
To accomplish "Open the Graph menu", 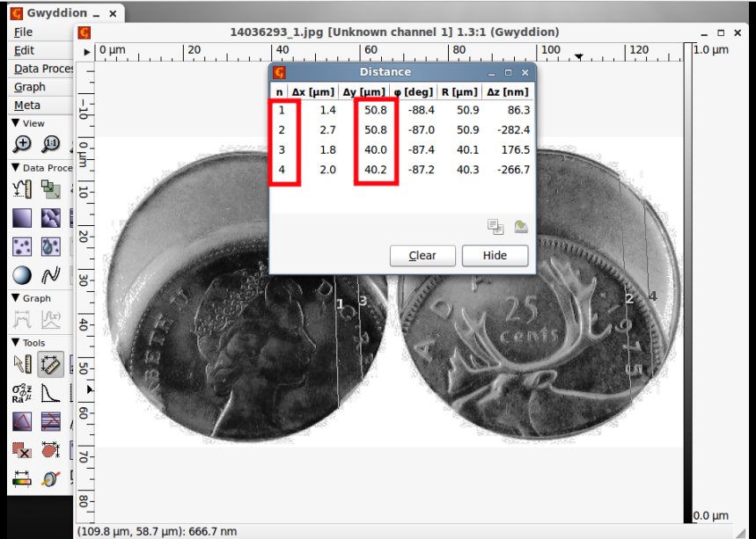I will point(29,87).
